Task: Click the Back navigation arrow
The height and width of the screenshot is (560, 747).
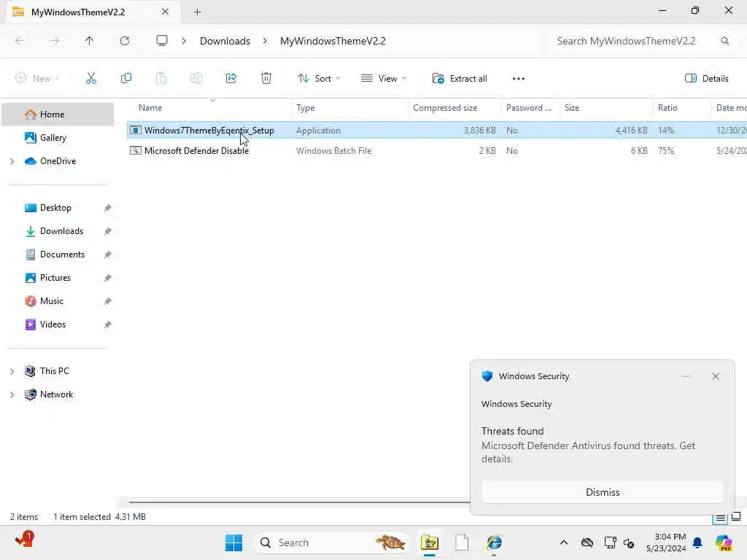Action: (20, 41)
